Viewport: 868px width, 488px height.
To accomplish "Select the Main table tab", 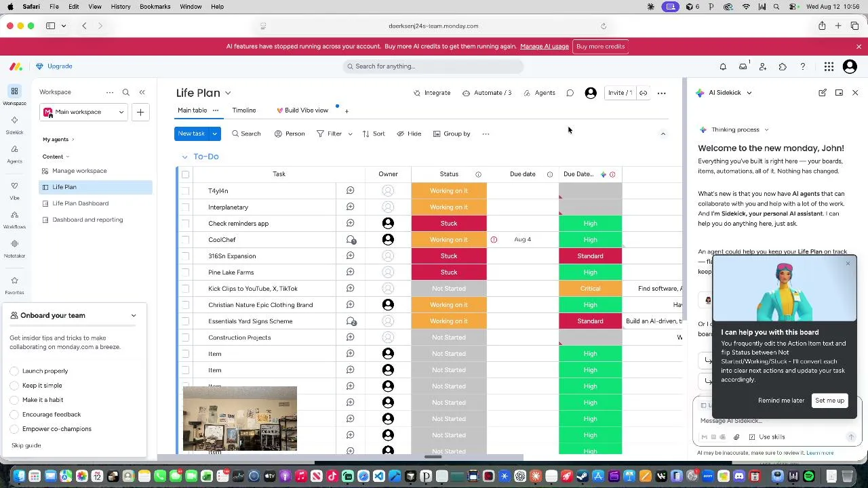I will [193, 110].
